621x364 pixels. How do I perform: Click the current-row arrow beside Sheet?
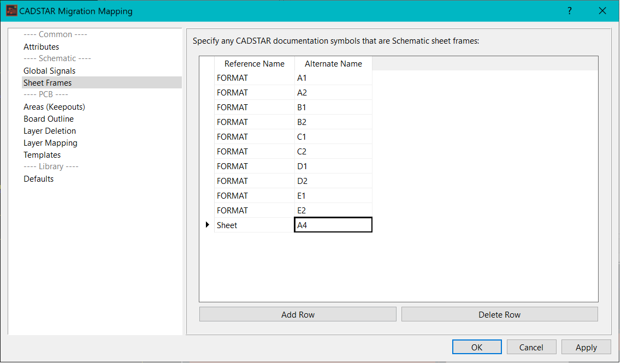[207, 225]
